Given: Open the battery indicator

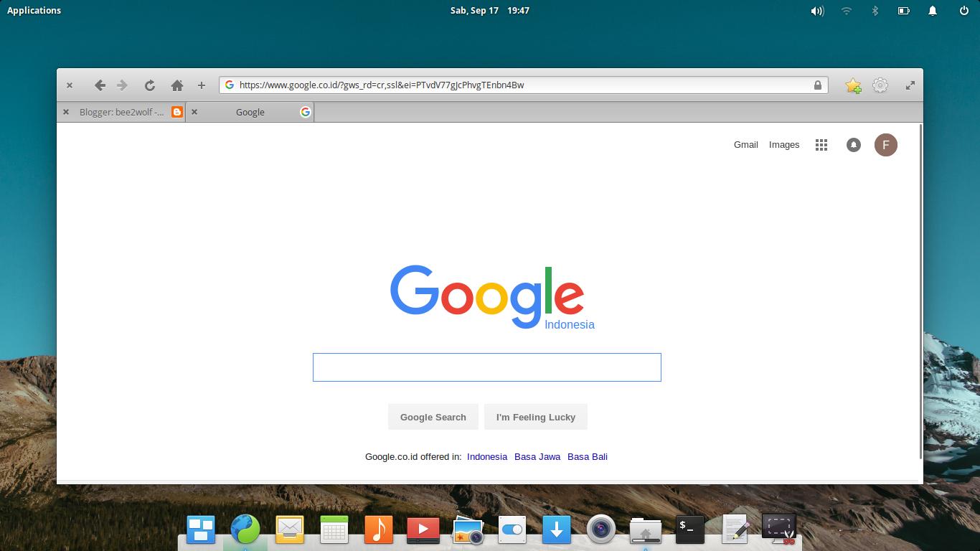Looking at the screenshot, I should click(x=904, y=11).
